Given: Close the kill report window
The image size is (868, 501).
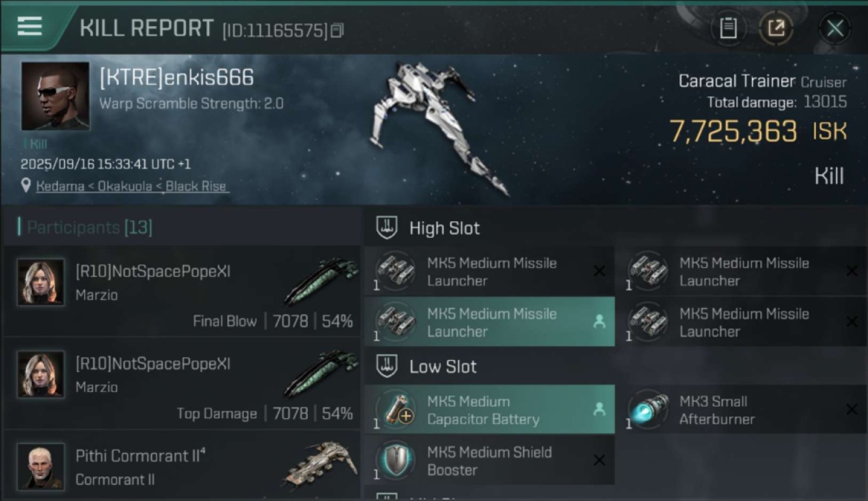Looking at the screenshot, I should pyautogui.click(x=835, y=28).
